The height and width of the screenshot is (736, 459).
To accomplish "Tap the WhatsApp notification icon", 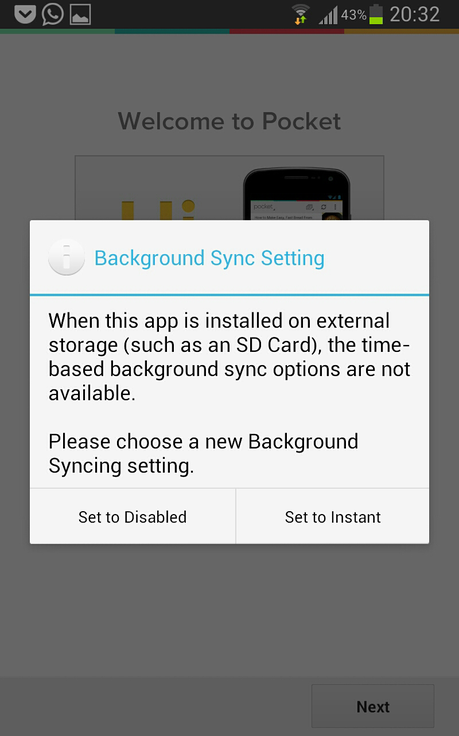I will [x=53, y=14].
